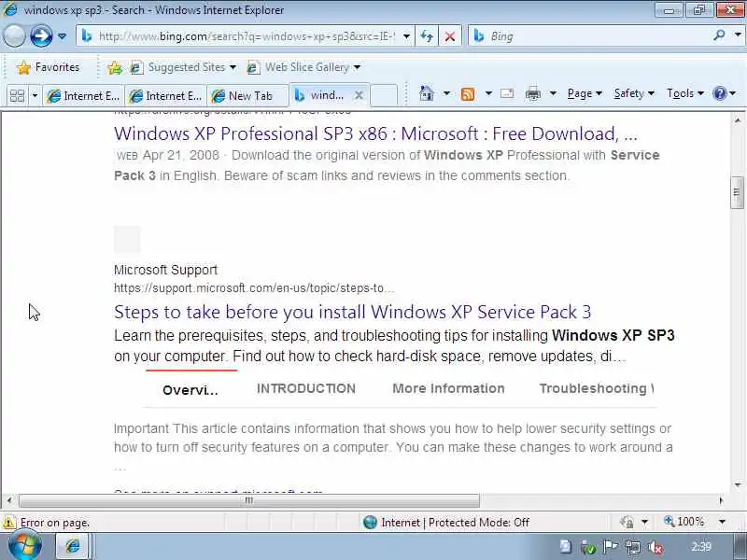Select the More Information result tab
This screenshot has height=560, width=747.
pos(448,388)
